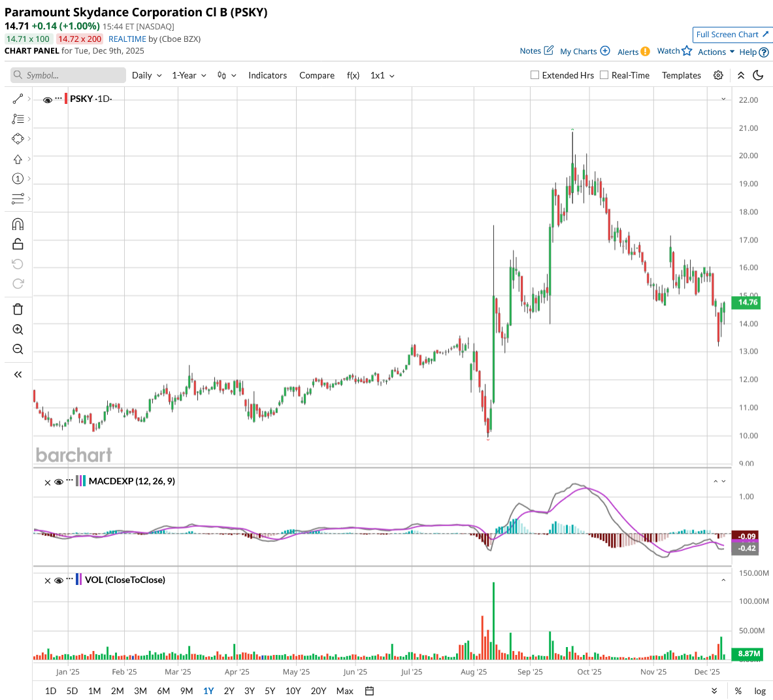773x700 pixels.
Task: Open the Fibonacci tools icon
Action: point(18,119)
